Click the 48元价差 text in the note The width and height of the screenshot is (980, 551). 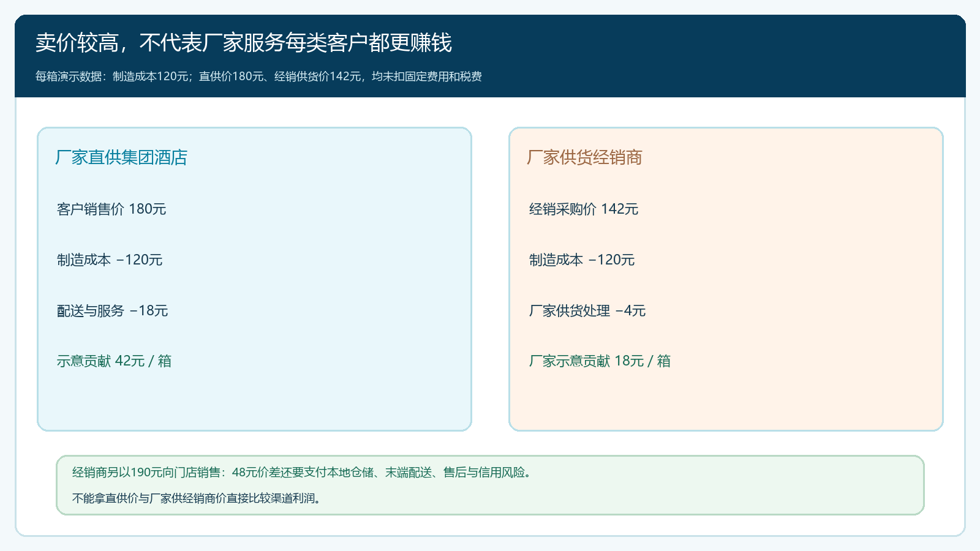click(251, 472)
